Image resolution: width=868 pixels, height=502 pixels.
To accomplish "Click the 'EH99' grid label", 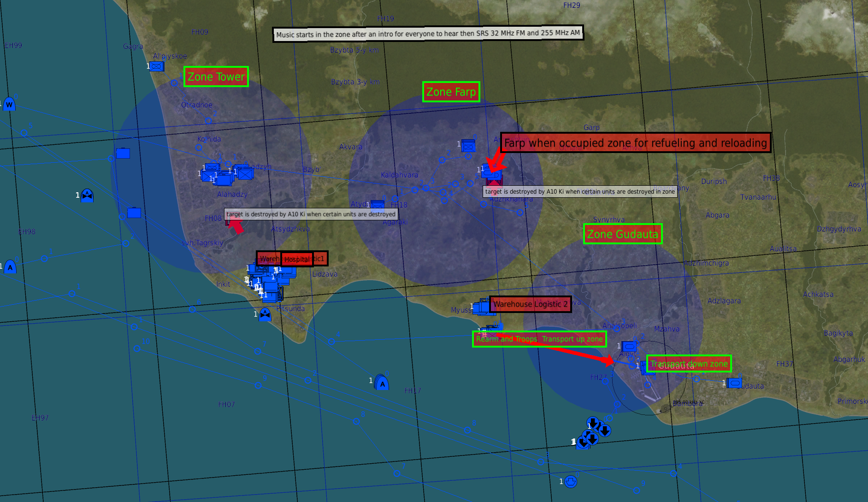I will [13, 45].
